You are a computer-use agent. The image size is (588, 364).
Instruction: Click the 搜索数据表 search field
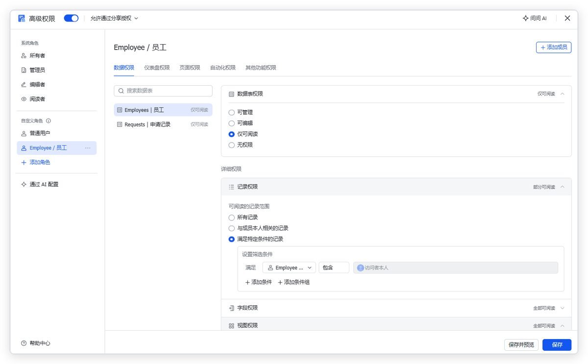[163, 91]
